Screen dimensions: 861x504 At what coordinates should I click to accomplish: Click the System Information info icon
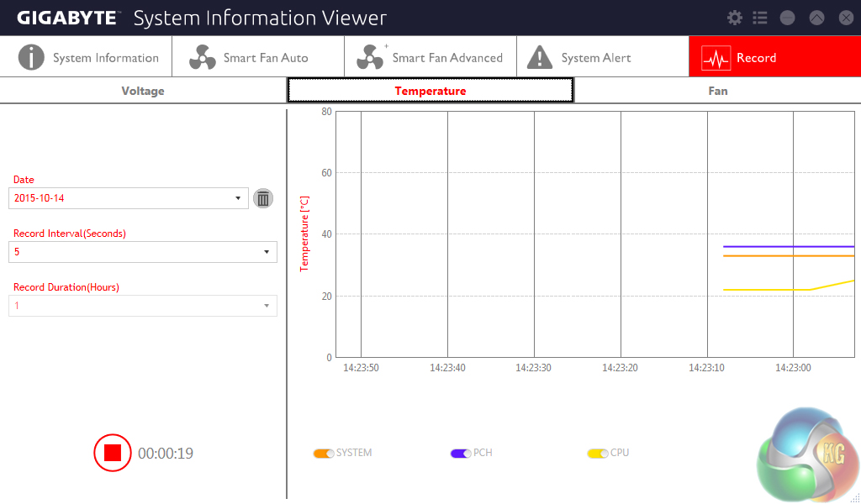pos(31,57)
